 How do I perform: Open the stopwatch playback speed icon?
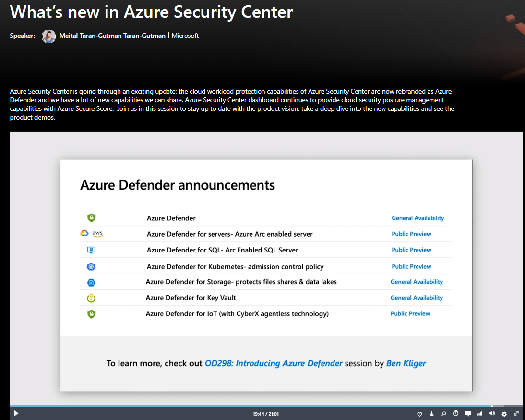tap(456, 413)
